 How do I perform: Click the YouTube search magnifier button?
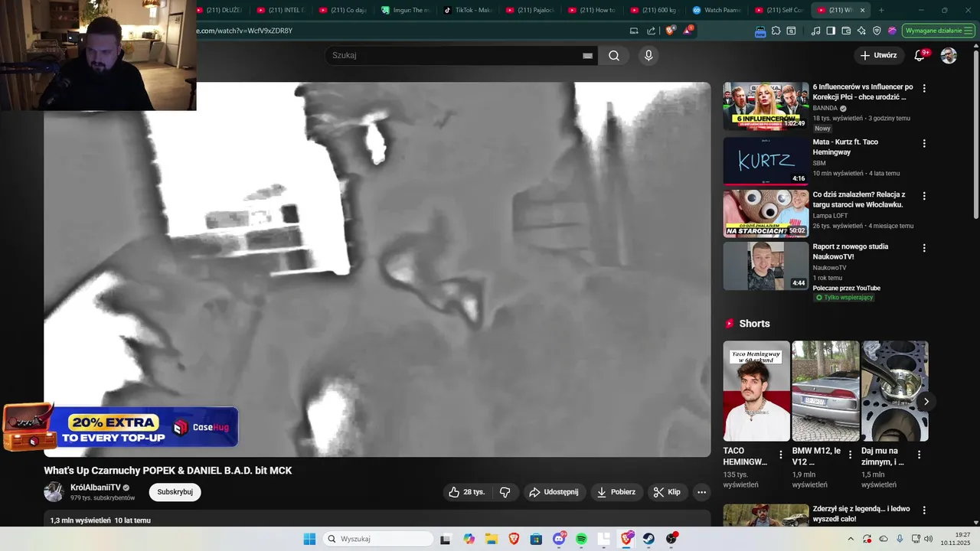pyautogui.click(x=614, y=55)
